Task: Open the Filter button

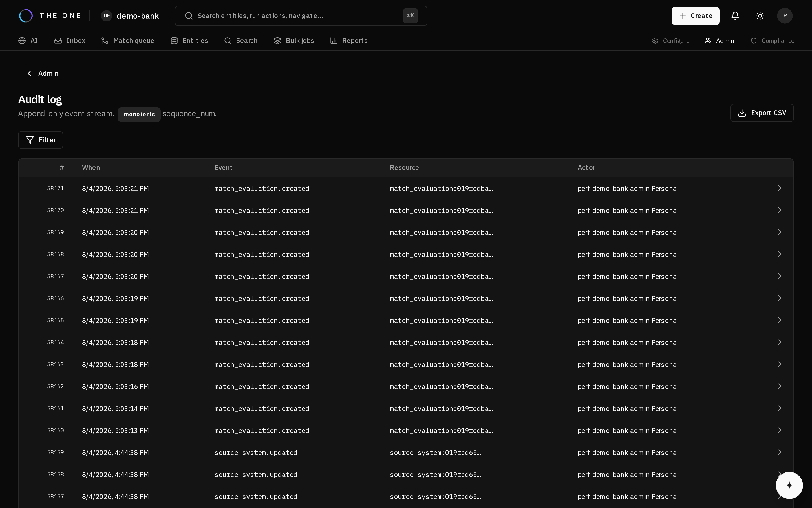Action: coord(41,140)
